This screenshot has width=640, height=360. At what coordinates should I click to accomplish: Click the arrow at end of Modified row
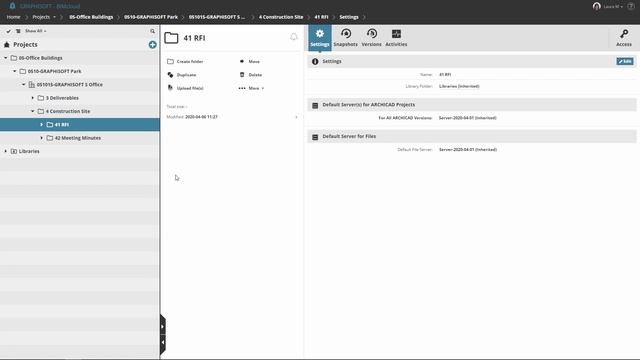[296, 117]
